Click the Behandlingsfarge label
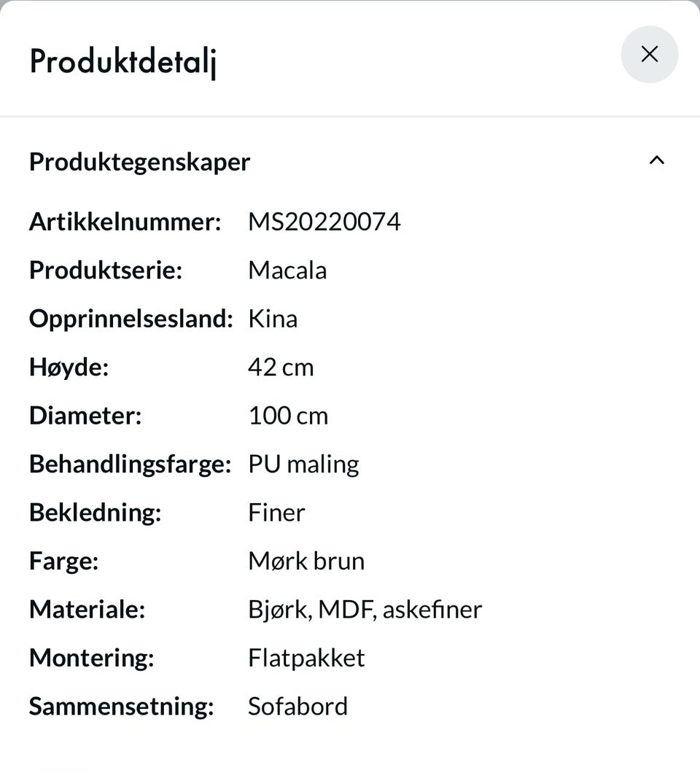Screen dimensions: 700x773 (x=130, y=465)
